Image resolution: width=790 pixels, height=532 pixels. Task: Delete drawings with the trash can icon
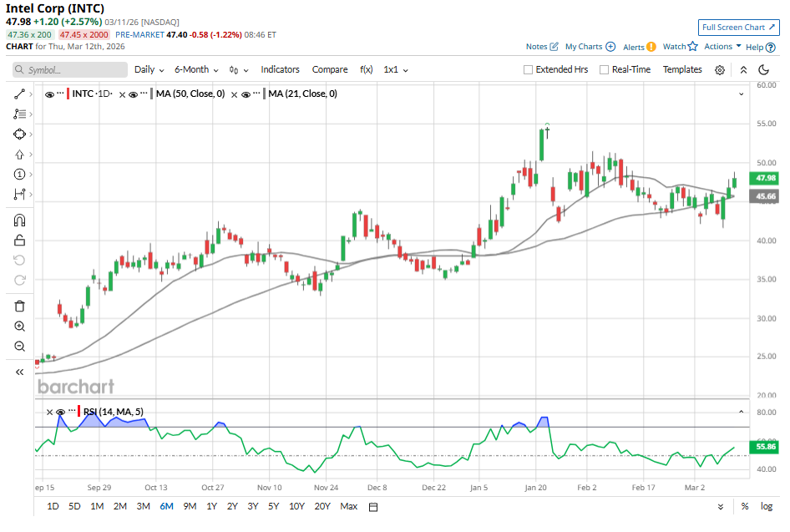(x=20, y=307)
